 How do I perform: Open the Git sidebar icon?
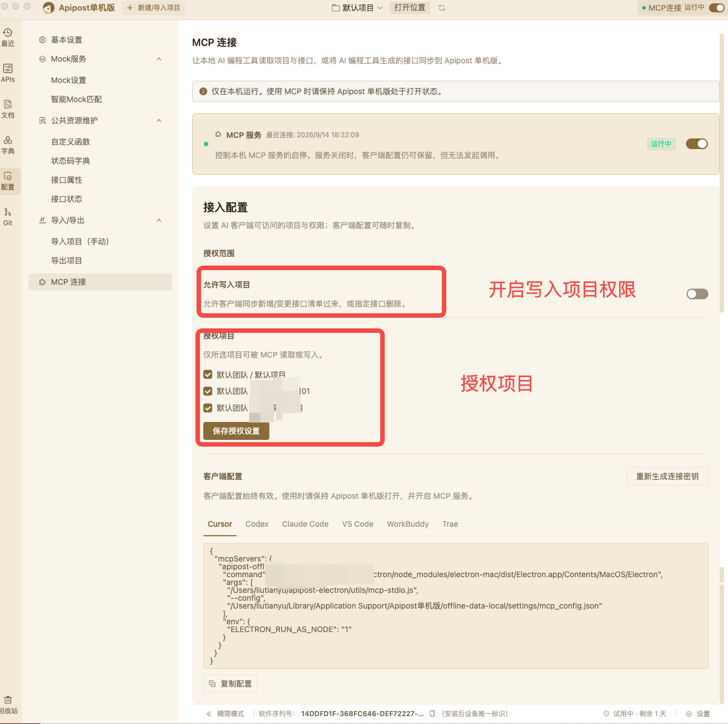click(x=8, y=216)
